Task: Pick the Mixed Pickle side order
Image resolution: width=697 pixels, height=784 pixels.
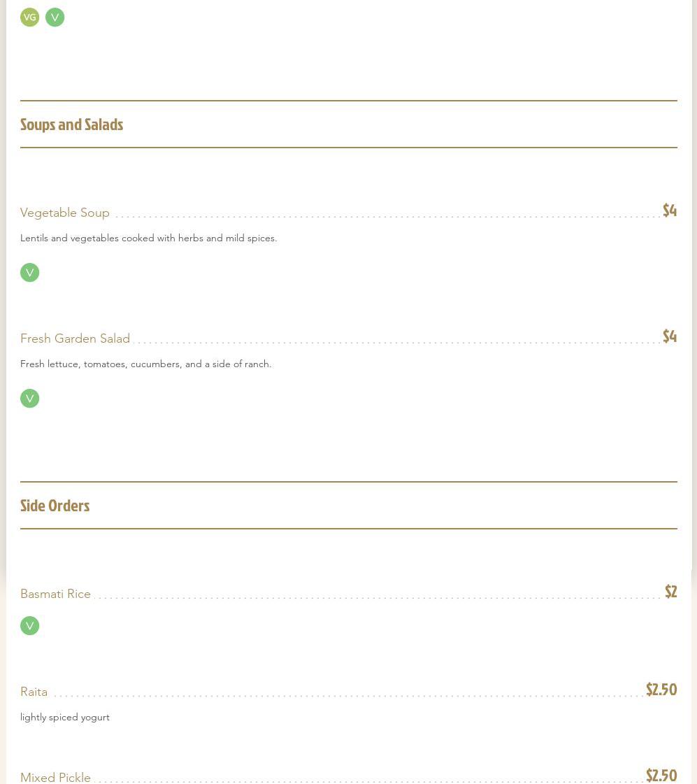Action: (x=55, y=777)
